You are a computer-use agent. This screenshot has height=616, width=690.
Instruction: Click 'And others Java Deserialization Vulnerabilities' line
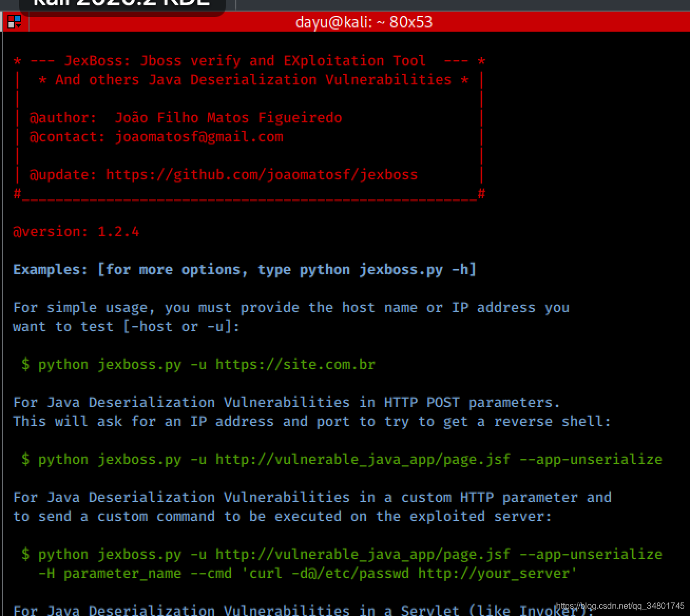(x=253, y=80)
